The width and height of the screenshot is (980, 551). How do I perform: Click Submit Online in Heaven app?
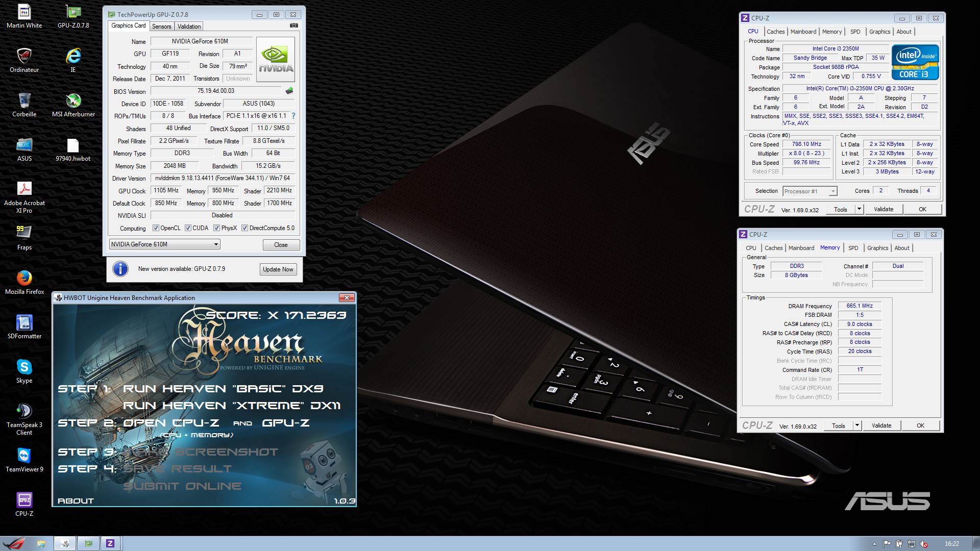coord(182,486)
